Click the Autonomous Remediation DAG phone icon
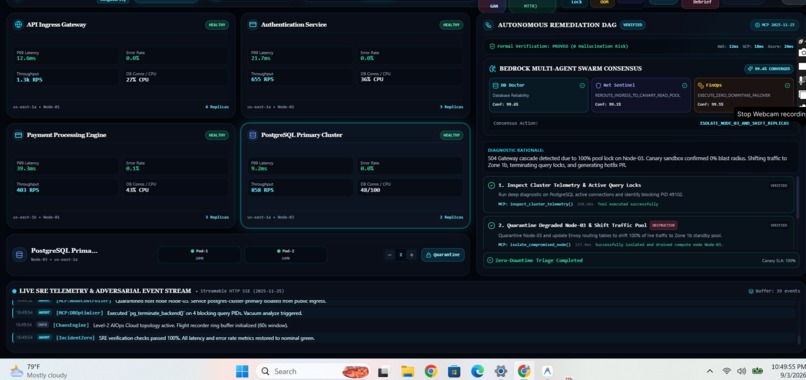 pyautogui.click(x=488, y=25)
